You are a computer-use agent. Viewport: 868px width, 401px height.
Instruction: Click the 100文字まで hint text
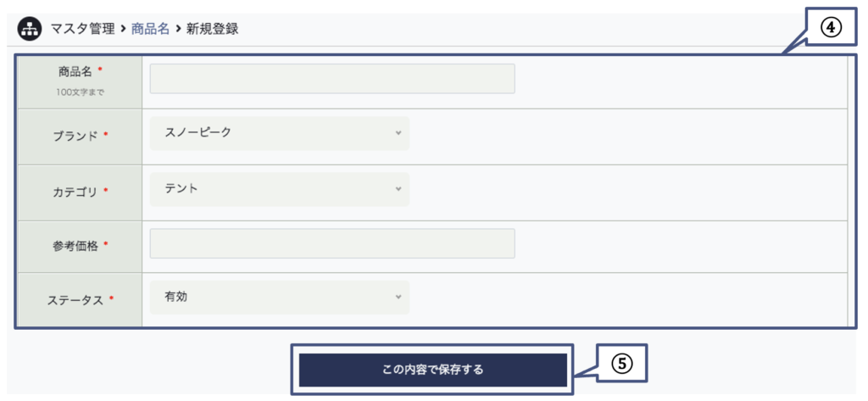click(x=81, y=92)
